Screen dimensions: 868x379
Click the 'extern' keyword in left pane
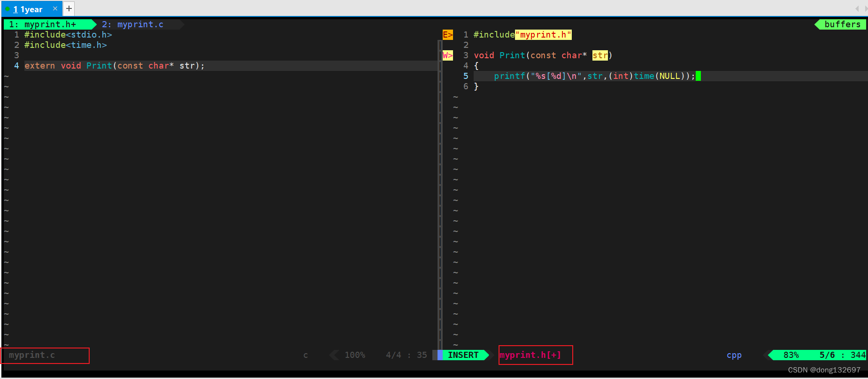[x=40, y=66]
